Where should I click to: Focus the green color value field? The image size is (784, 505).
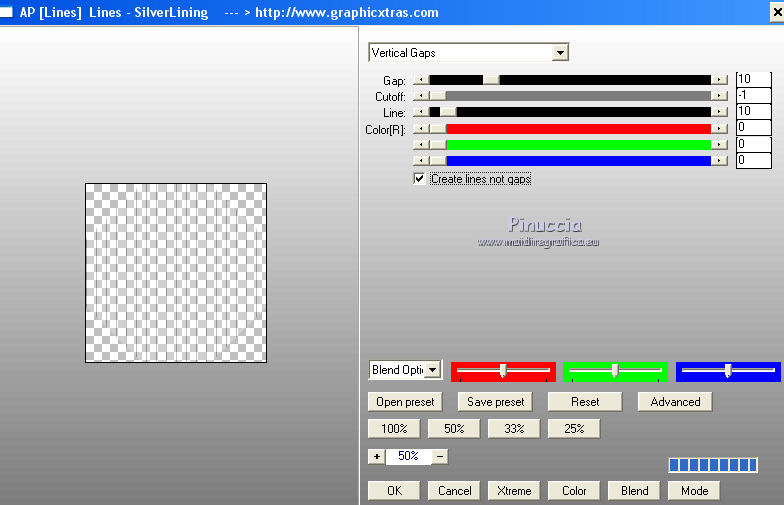[x=754, y=144]
